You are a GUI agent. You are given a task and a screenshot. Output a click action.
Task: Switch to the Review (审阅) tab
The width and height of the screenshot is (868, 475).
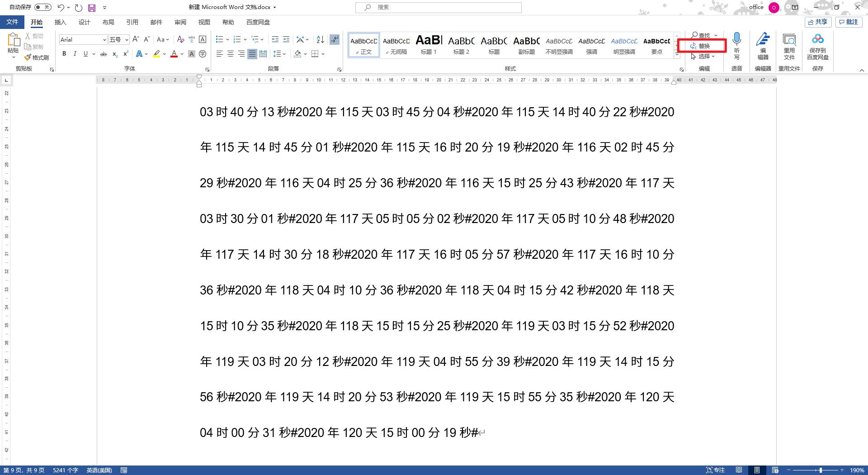point(180,22)
